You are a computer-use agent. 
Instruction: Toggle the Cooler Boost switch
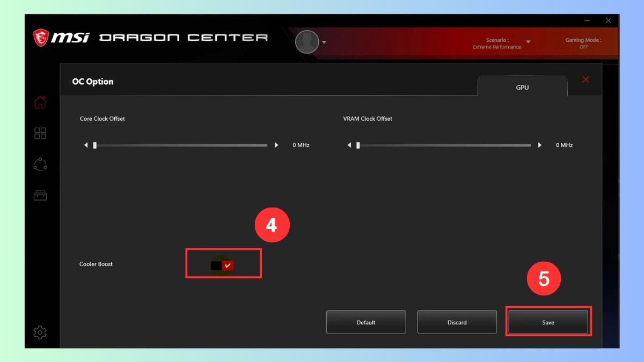[222, 265]
